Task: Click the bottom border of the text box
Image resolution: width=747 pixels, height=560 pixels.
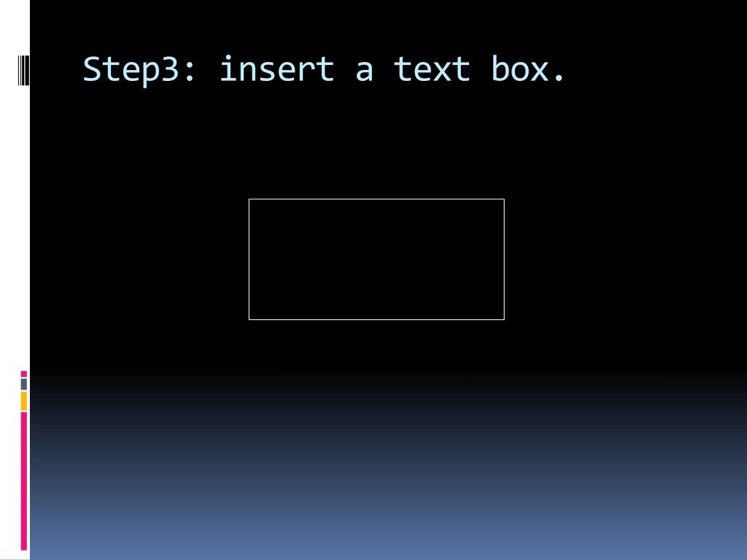Action: click(376, 319)
